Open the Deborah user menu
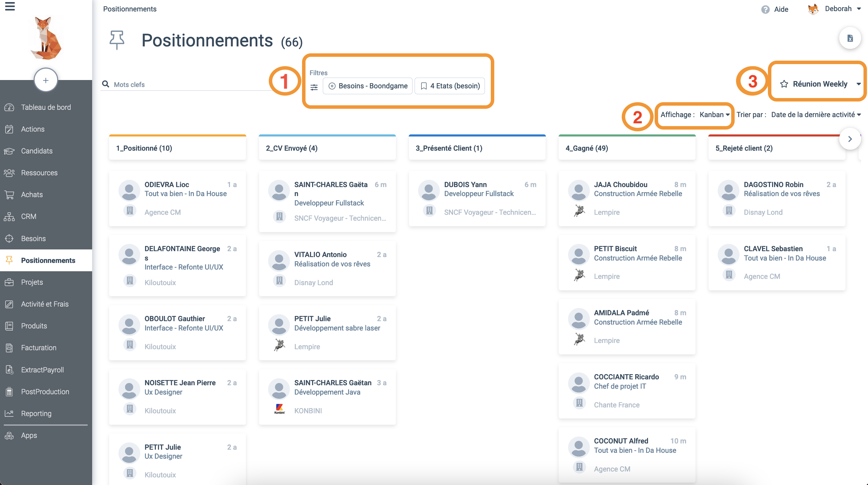 click(x=834, y=9)
